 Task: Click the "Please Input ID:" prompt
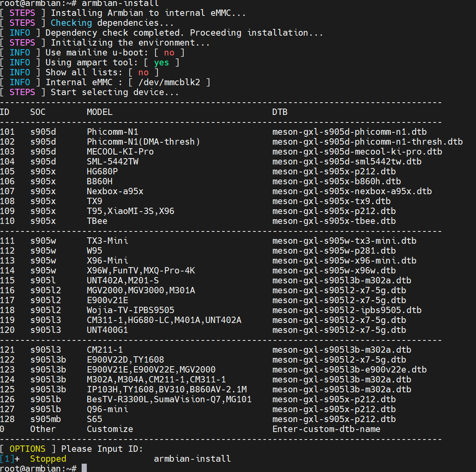point(102,449)
